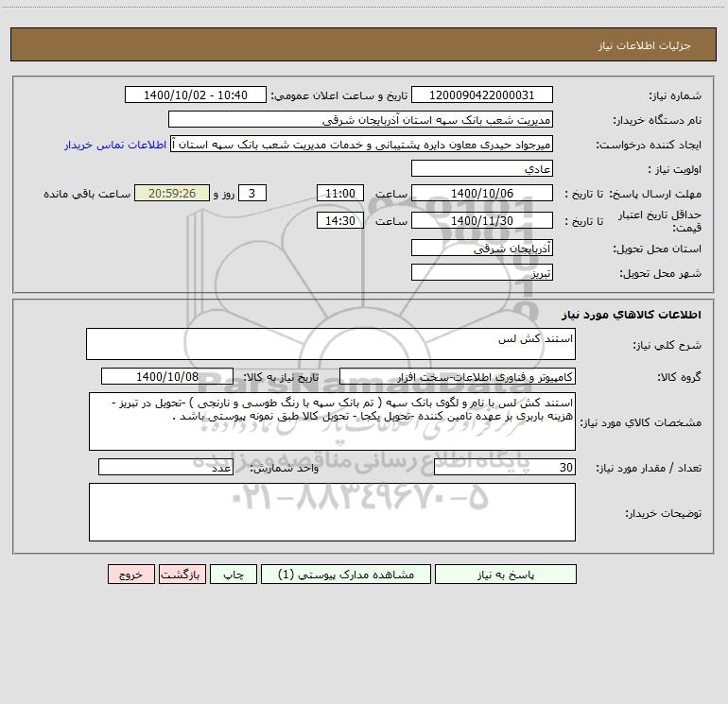Click label 'نام دستگاه خریدار:'
Image resolution: width=728 pixels, height=704 pixels.
click(x=657, y=121)
